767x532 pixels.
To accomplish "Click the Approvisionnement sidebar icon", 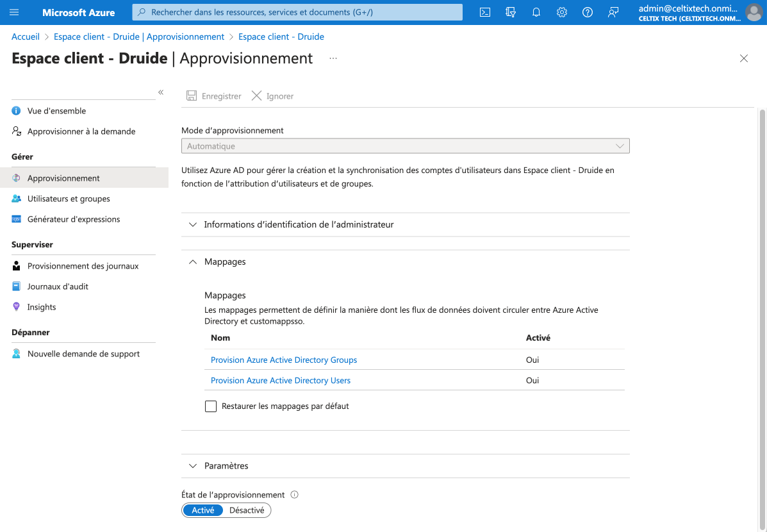I will (16, 178).
